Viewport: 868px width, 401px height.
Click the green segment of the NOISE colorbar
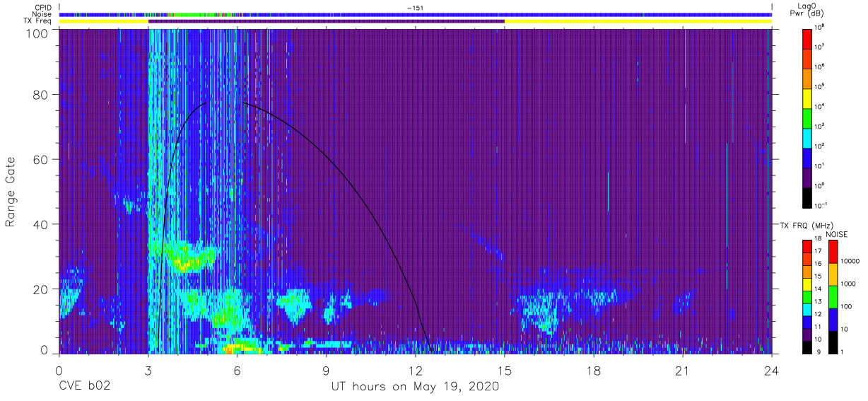(832, 296)
